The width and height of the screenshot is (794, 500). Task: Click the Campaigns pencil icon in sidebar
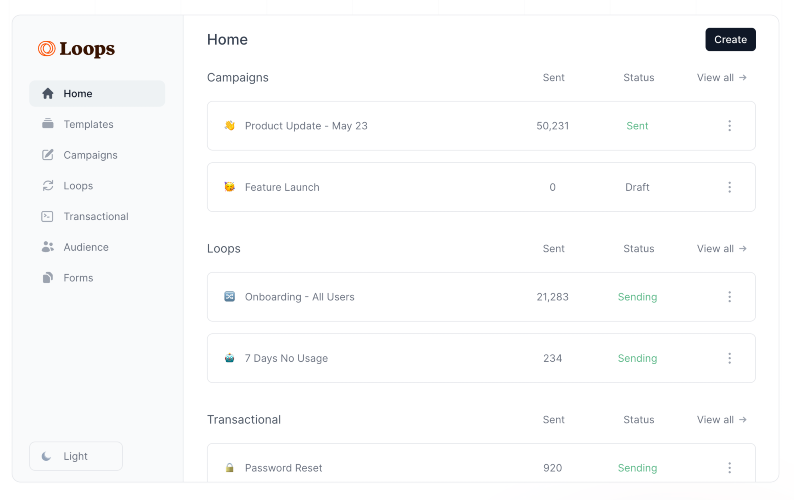click(48, 155)
